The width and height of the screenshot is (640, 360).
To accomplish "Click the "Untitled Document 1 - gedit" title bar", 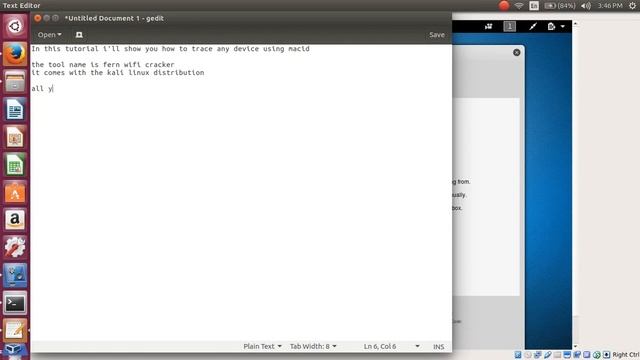I will [x=114, y=18].
